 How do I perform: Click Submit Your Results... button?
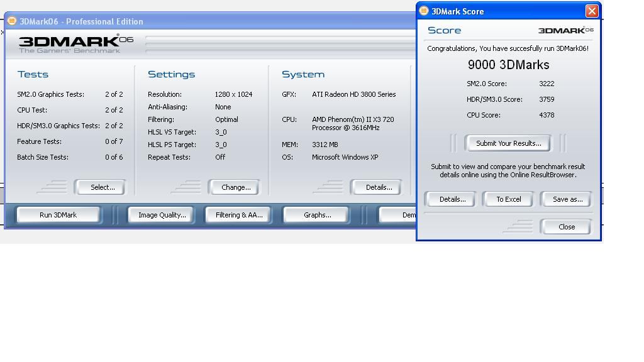coord(508,143)
